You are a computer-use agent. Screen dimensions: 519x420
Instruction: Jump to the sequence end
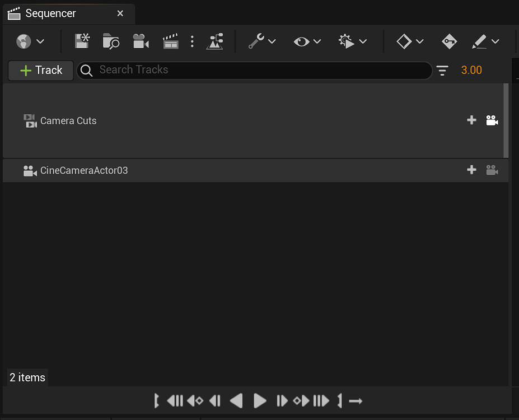tap(321, 401)
